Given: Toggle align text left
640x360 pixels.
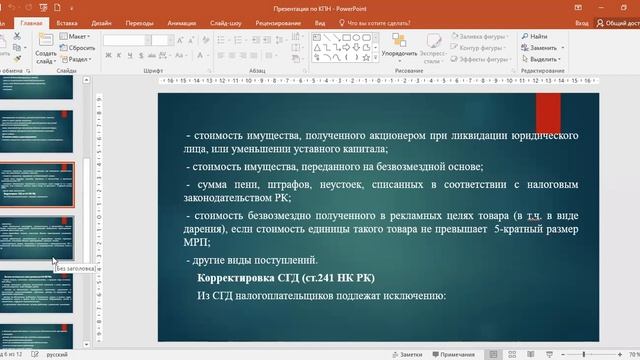Looking at the screenshot, I should (x=221, y=56).
